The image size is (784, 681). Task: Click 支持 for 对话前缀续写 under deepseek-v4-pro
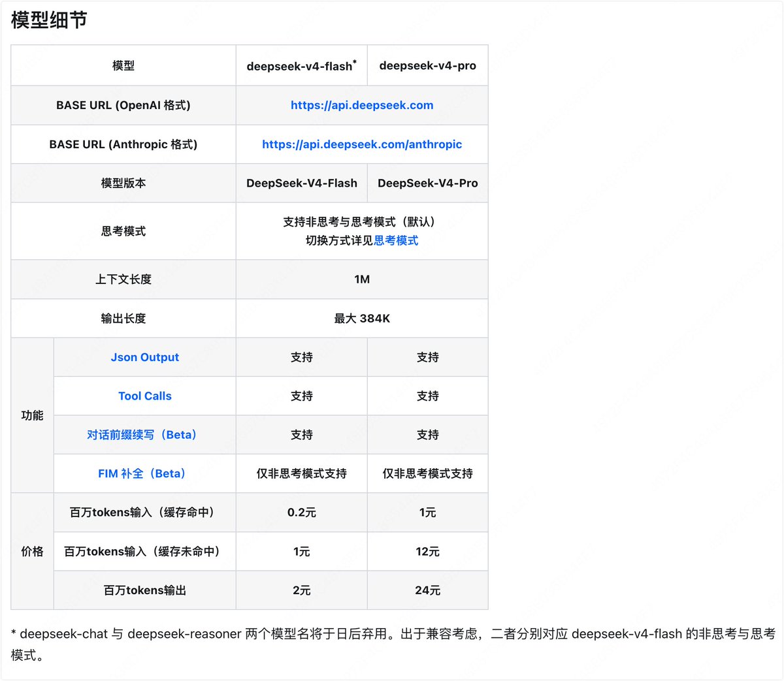coord(428,435)
